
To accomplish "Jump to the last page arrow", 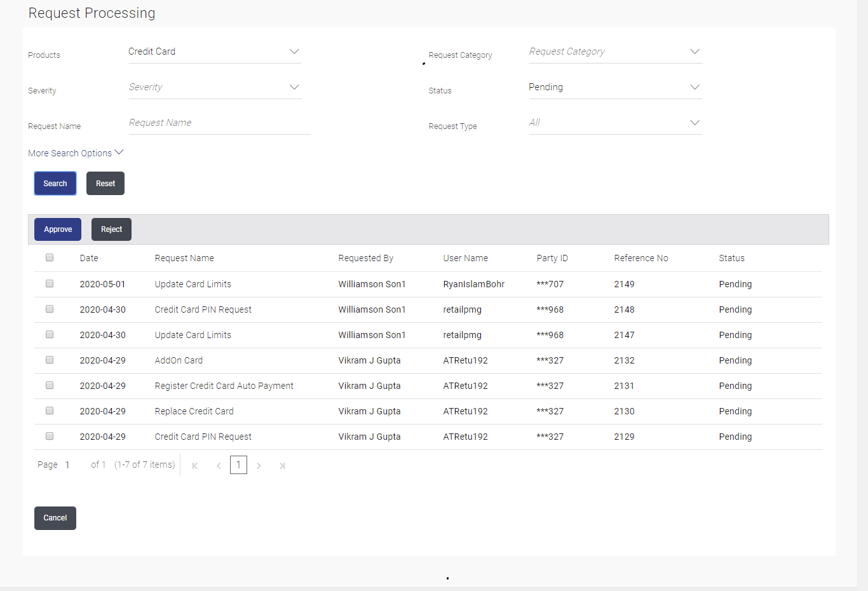I will click(x=282, y=465).
